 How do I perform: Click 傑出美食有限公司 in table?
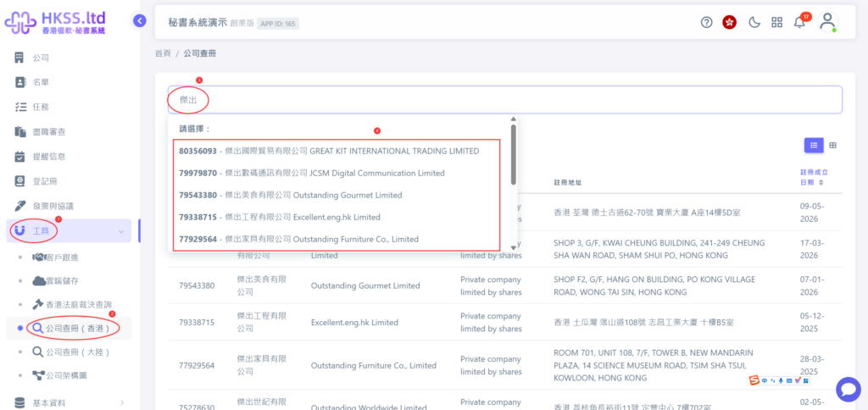click(x=261, y=285)
